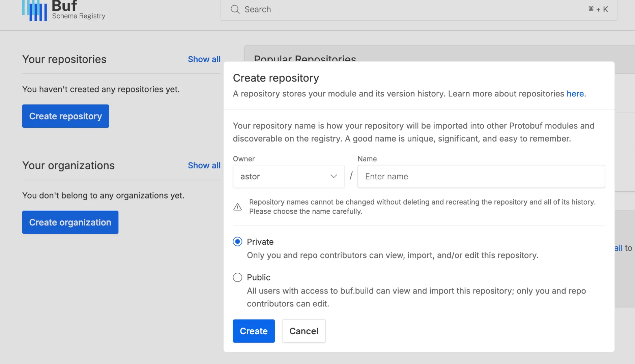This screenshot has width=635, height=364.
Task: Click the search magnifier icon
Action: [235, 9]
